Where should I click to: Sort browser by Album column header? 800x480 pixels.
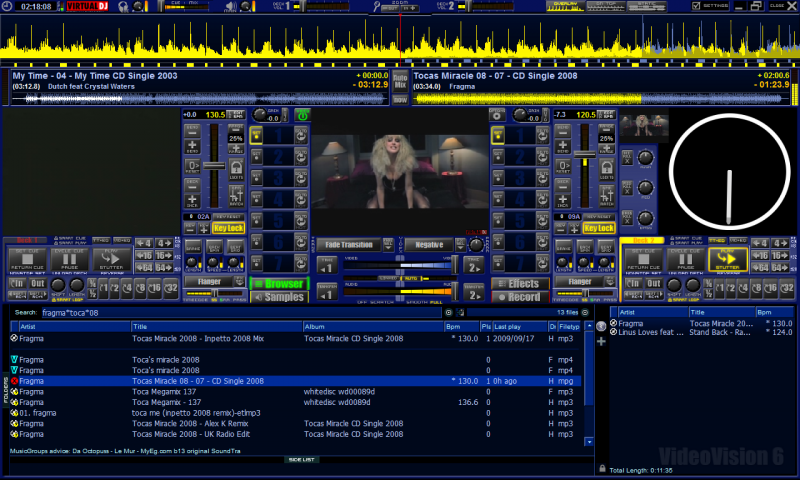click(x=373, y=326)
